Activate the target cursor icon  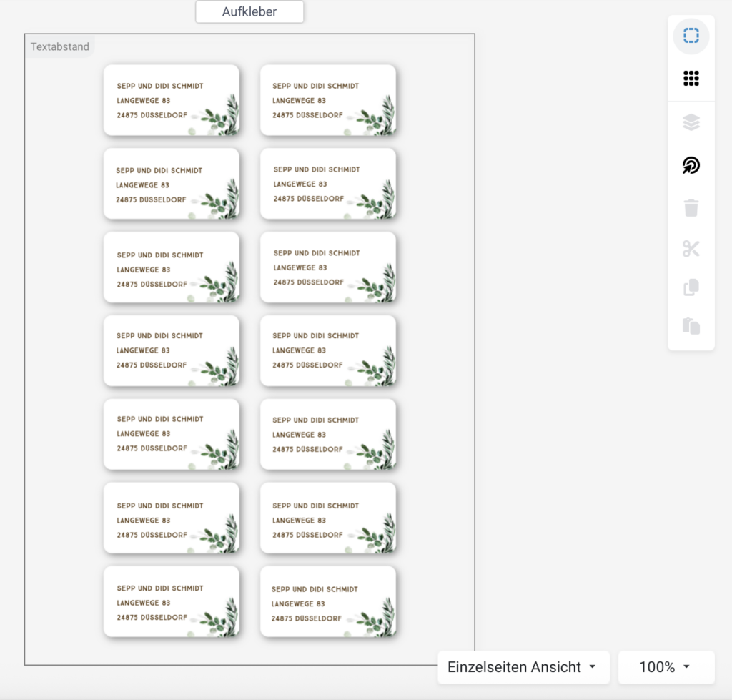coord(691,165)
